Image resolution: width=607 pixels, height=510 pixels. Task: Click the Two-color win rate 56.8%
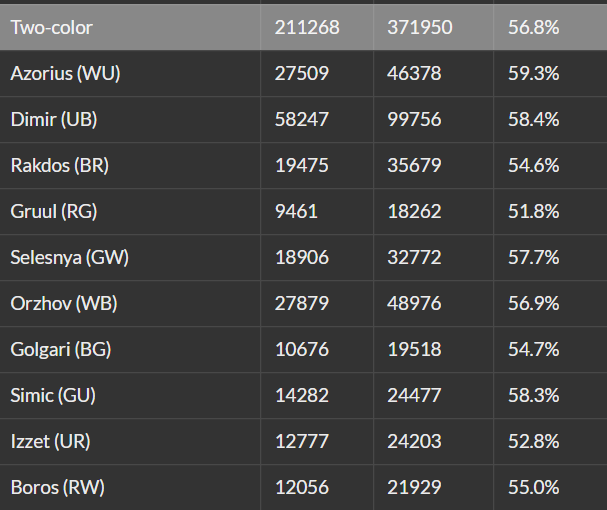pos(533,27)
